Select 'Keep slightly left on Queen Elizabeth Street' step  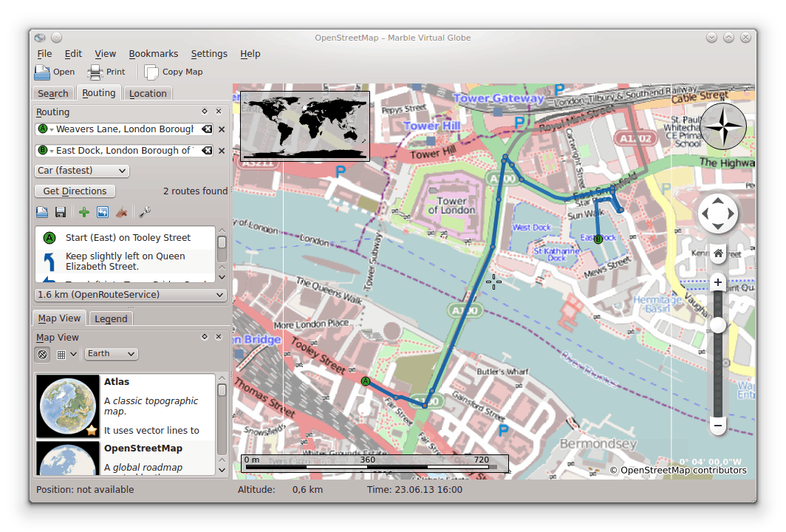tap(126, 262)
